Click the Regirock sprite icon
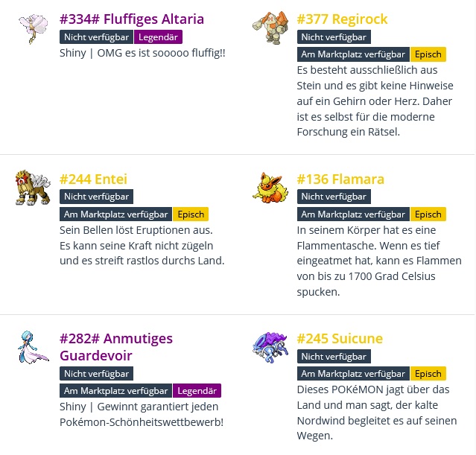The image size is (476, 455). (x=269, y=28)
